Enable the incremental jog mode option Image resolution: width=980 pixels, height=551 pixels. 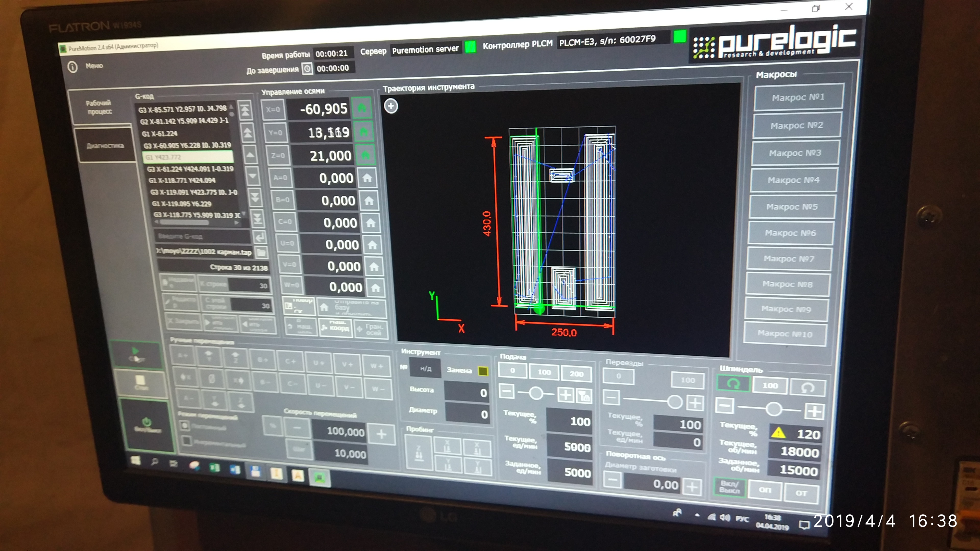[x=187, y=441]
